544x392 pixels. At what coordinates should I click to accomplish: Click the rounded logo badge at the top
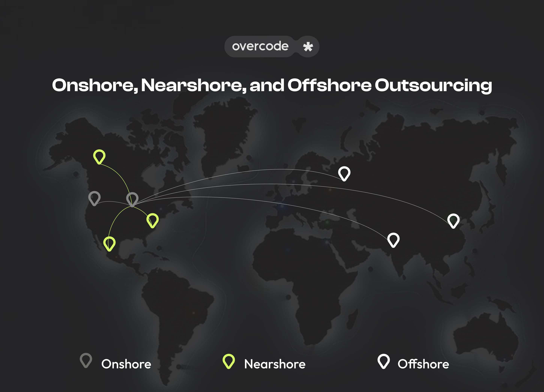[271, 47]
